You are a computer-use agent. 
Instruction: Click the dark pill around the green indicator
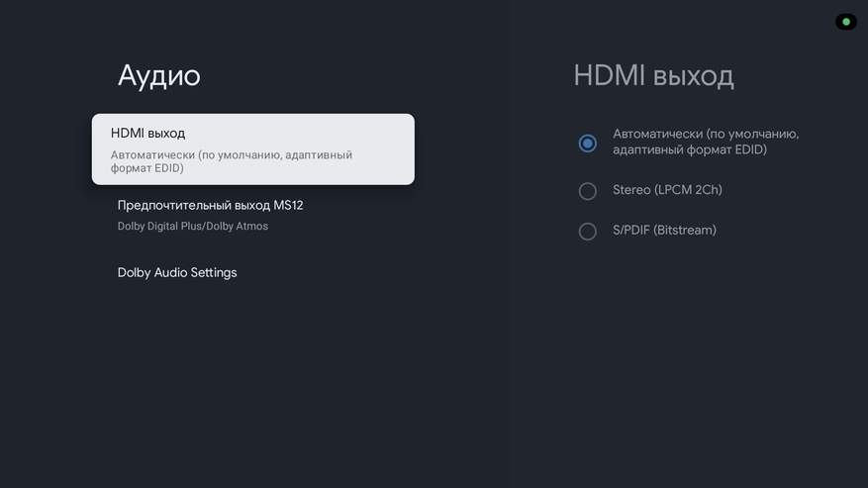click(837, 22)
